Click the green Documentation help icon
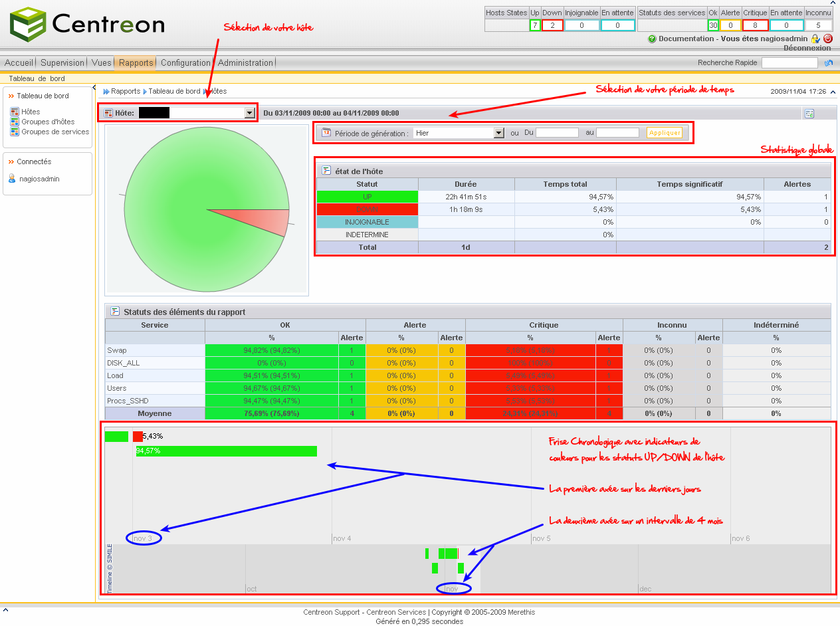840x626 pixels. coord(652,39)
